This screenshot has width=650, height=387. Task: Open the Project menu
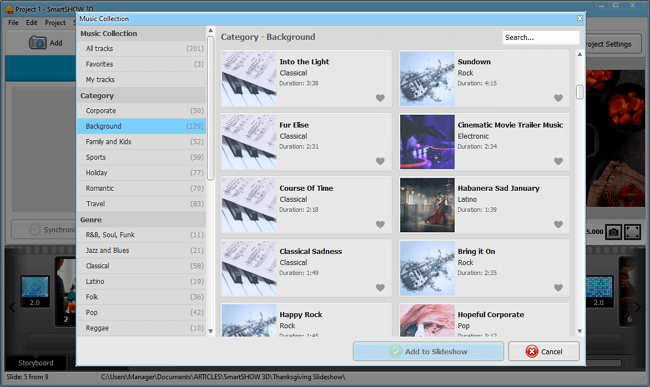pos(55,22)
